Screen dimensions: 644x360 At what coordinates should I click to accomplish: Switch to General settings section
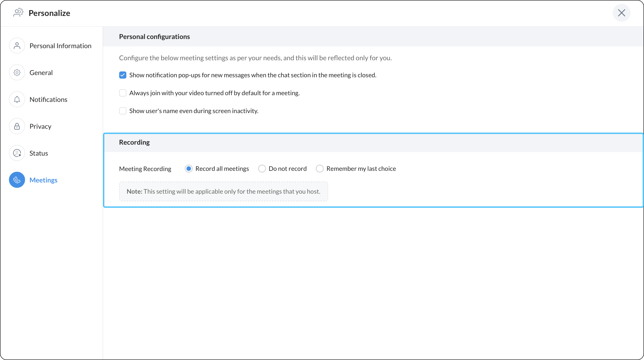[x=41, y=73]
